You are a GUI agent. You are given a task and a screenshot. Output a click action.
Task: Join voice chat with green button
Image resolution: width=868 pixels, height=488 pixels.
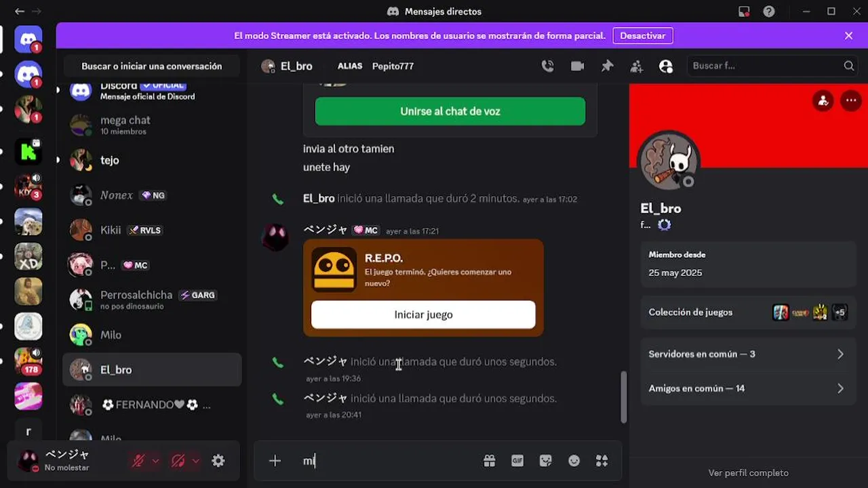point(450,111)
